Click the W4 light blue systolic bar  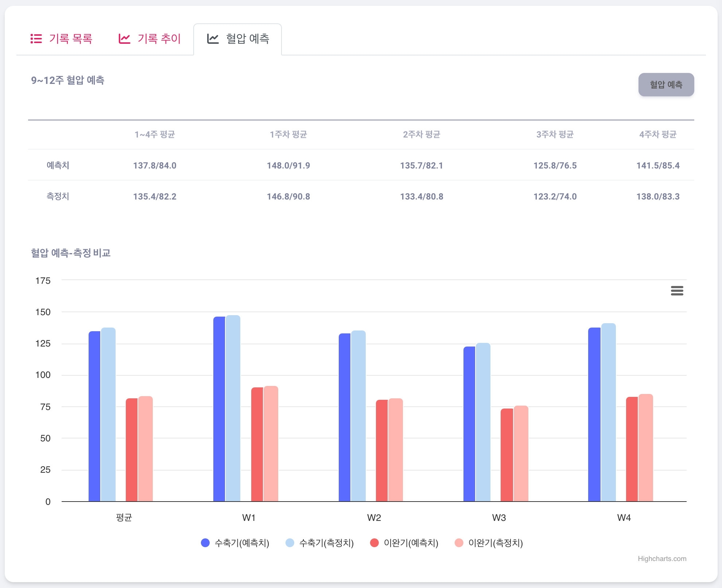pyautogui.click(x=608, y=412)
